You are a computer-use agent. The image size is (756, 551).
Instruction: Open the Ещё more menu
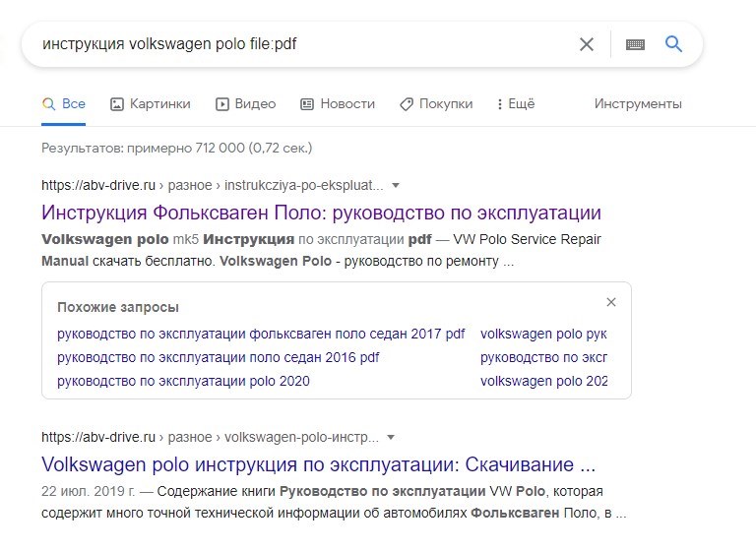(516, 103)
